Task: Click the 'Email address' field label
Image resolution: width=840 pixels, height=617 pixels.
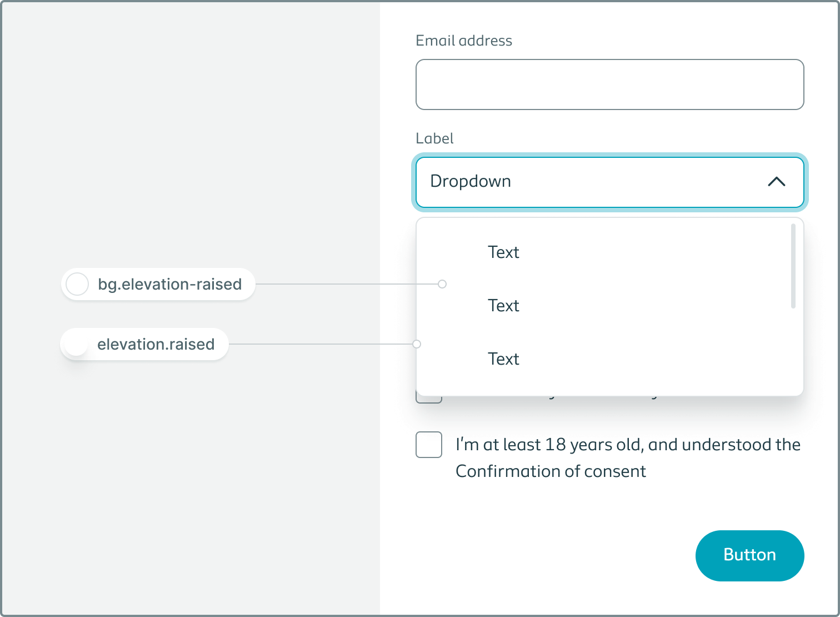Action: pyautogui.click(x=464, y=41)
